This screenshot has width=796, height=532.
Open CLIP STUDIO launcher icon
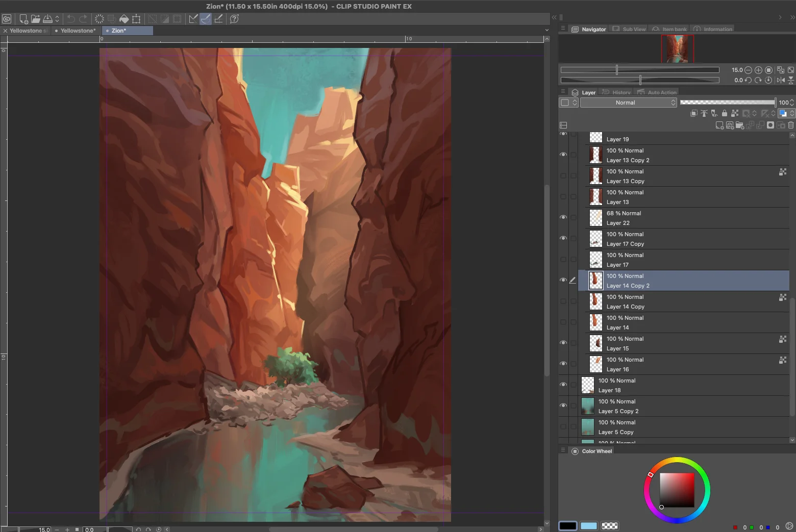coord(7,19)
